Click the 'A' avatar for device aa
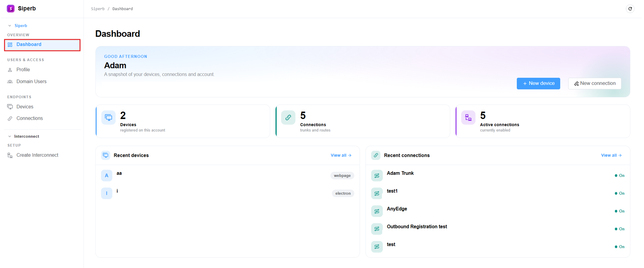The width and height of the screenshot is (644, 268). (x=107, y=176)
